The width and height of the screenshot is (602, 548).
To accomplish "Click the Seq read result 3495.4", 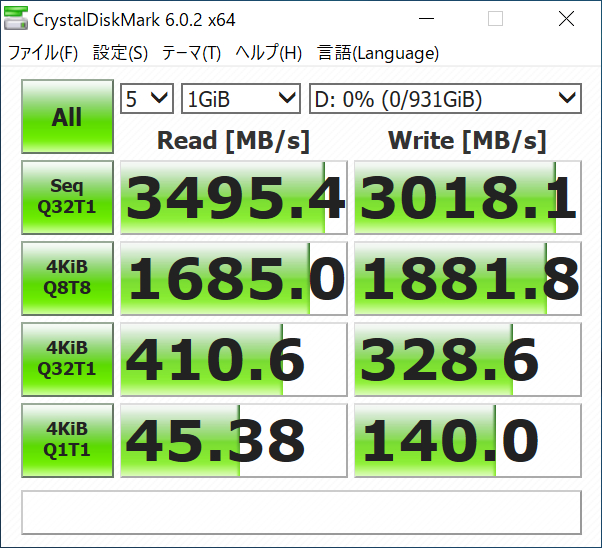I will (234, 197).
